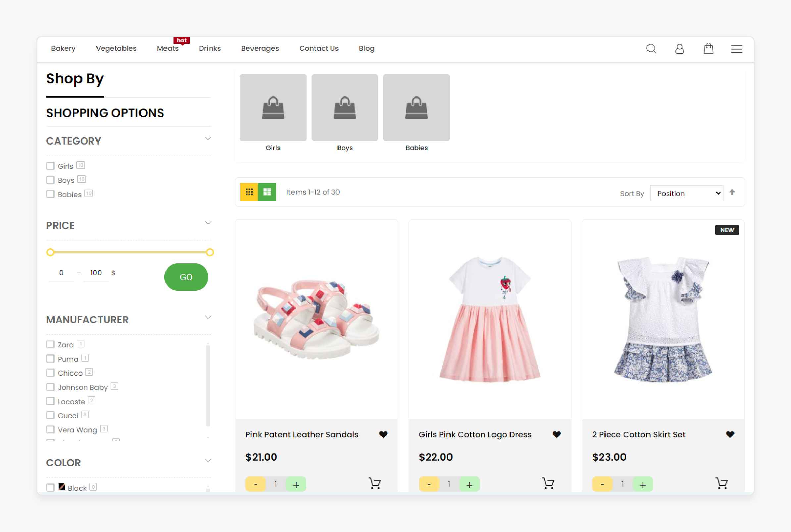The image size is (791, 532).
Task: Decrease quantity for Girls Pink Cotton Logo Dress
Action: click(429, 484)
